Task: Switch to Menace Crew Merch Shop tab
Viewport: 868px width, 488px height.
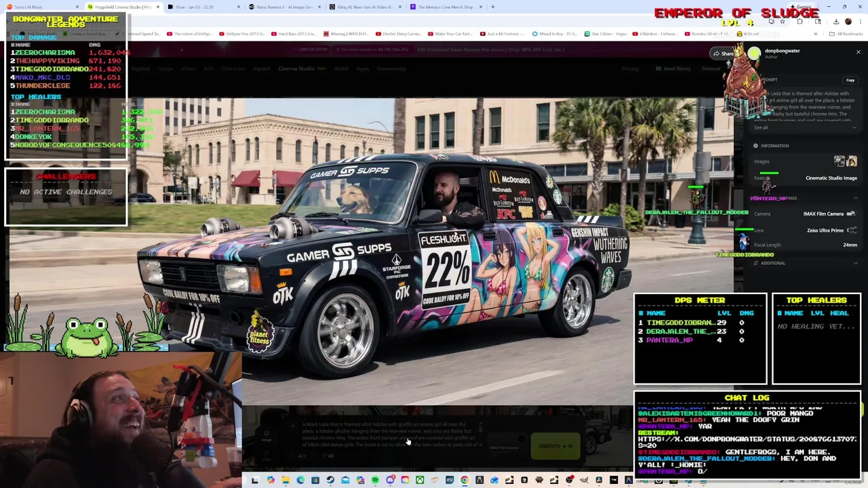Action: [446, 7]
